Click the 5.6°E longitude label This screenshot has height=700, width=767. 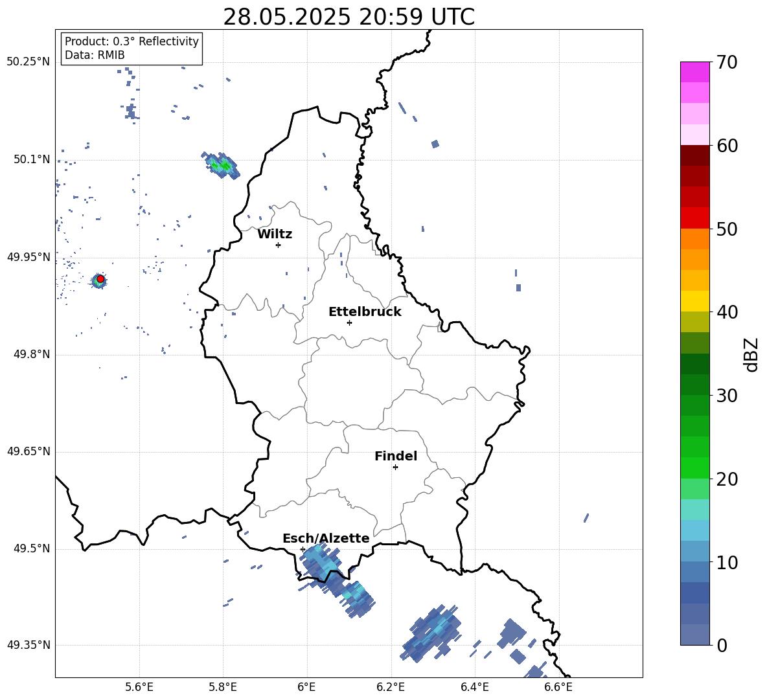pos(139,687)
